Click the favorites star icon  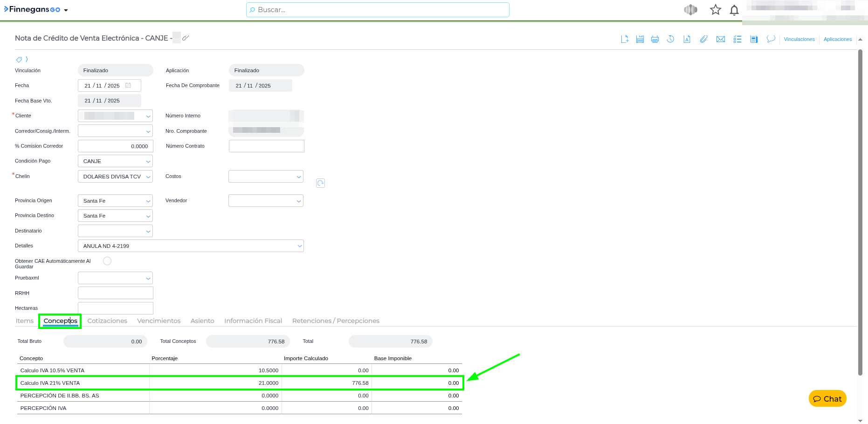click(715, 10)
